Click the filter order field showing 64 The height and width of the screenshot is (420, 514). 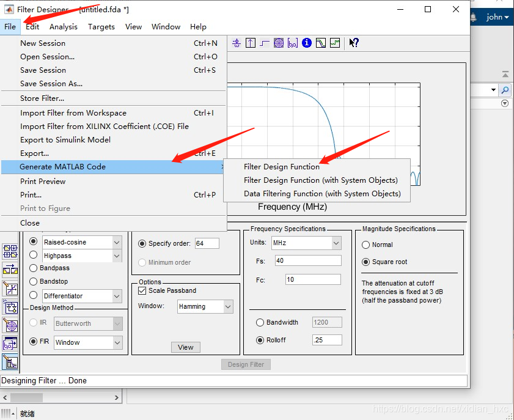[x=207, y=243]
